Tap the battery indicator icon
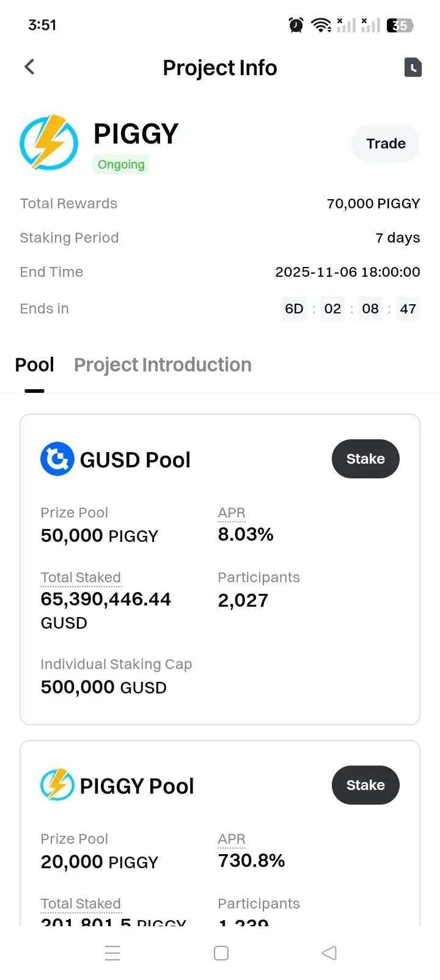The width and height of the screenshot is (440, 980). click(400, 25)
